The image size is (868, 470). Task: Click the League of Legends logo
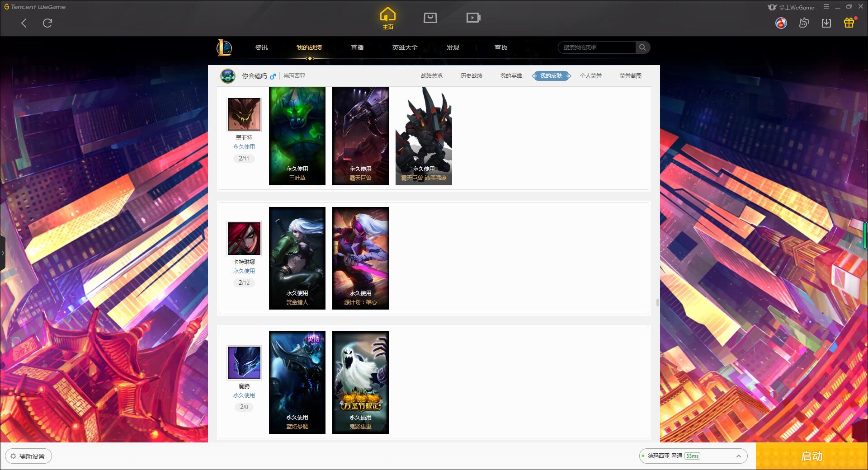(224, 47)
